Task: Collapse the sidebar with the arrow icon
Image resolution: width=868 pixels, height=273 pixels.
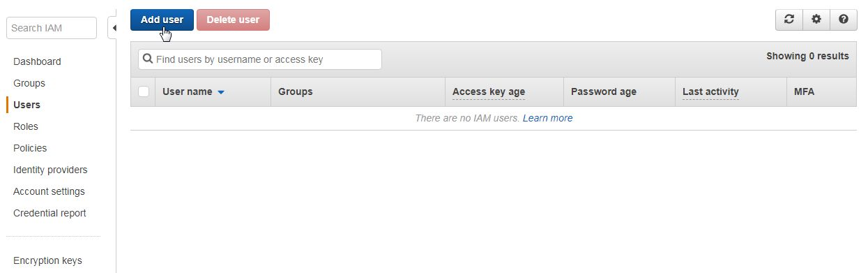Action: 113,28
